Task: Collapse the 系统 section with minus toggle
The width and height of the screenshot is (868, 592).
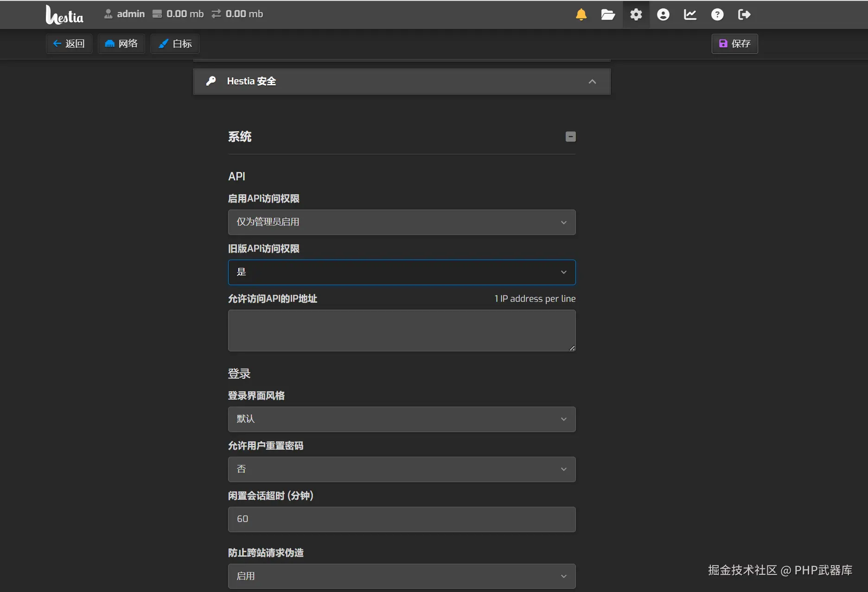Action: pos(570,136)
